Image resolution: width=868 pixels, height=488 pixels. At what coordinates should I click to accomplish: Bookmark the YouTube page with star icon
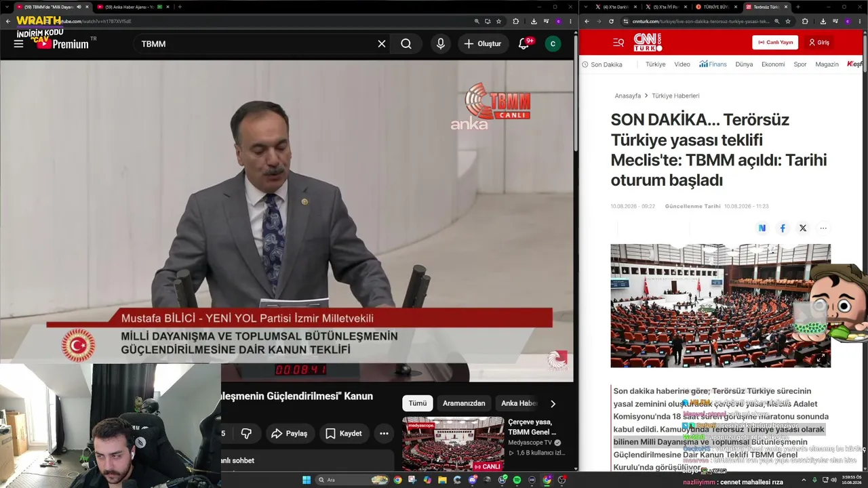coord(498,21)
